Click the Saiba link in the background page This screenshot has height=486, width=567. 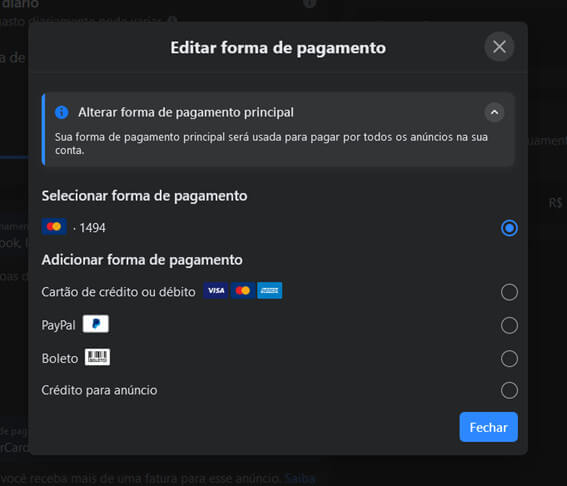300,478
